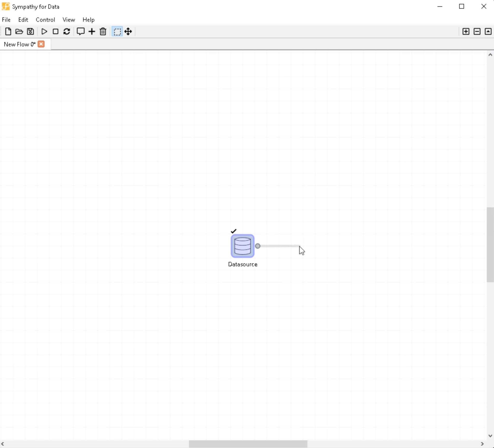Activate the panning move tool
Viewport: 494px width, 448px height.
pos(128,32)
